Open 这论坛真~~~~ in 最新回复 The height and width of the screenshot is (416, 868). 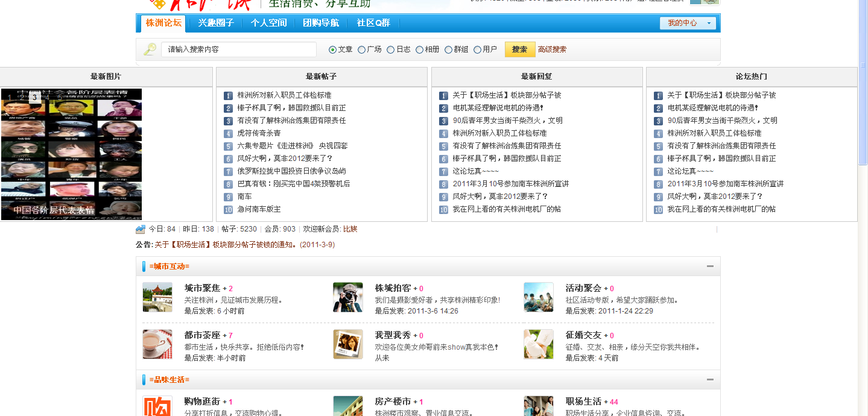coord(476,171)
